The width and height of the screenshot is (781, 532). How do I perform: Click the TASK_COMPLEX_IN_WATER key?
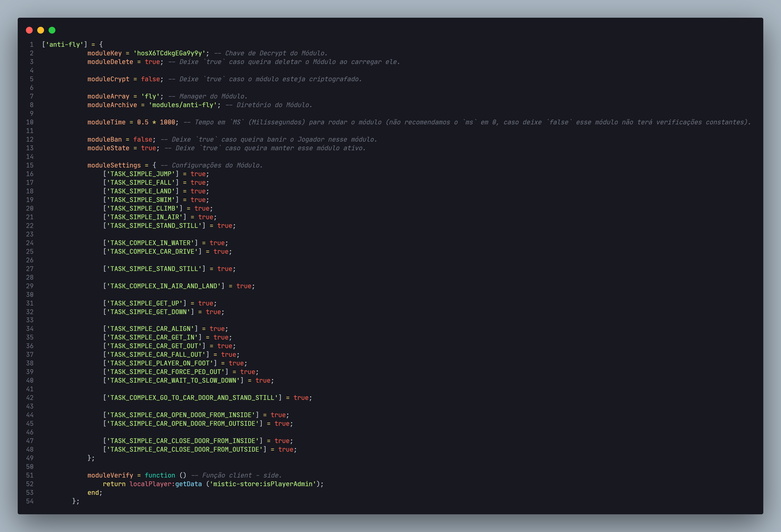pos(150,243)
